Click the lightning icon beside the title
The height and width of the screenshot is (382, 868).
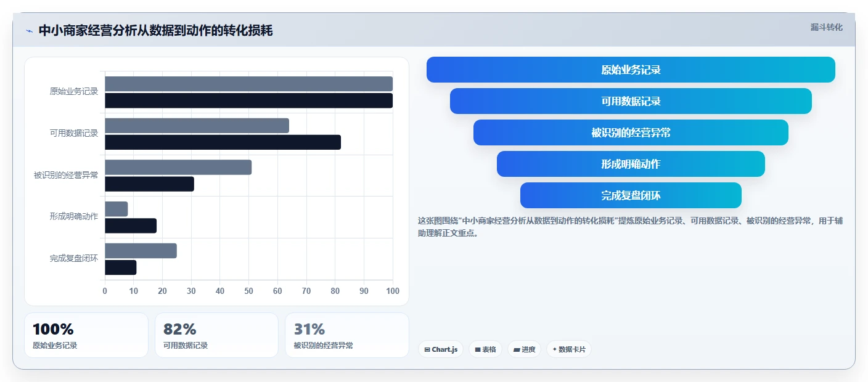pos(29,31)
